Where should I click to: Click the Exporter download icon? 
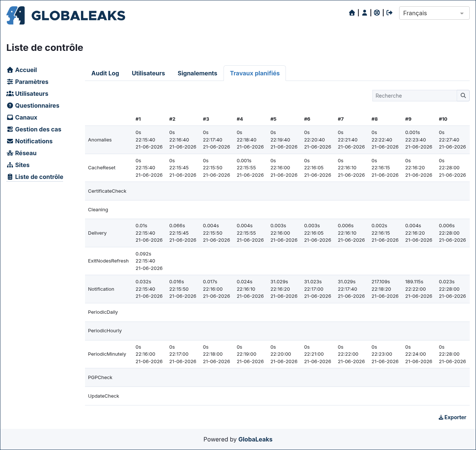click(441, 417)
